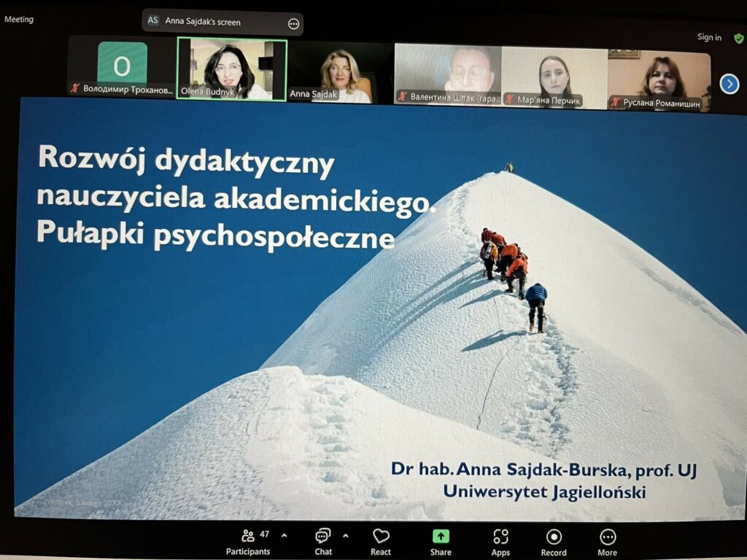Select Olena Budnyk's video thumbnail

(x=232, y=69)
